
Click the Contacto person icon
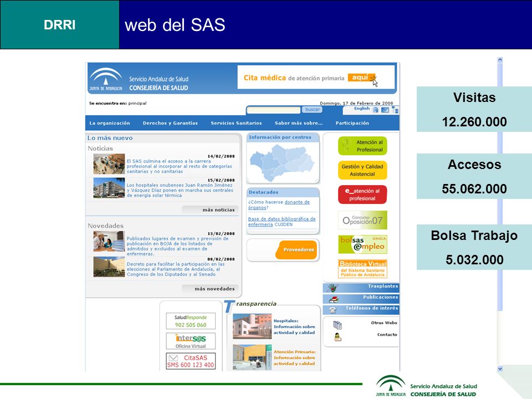coord(337,336)
